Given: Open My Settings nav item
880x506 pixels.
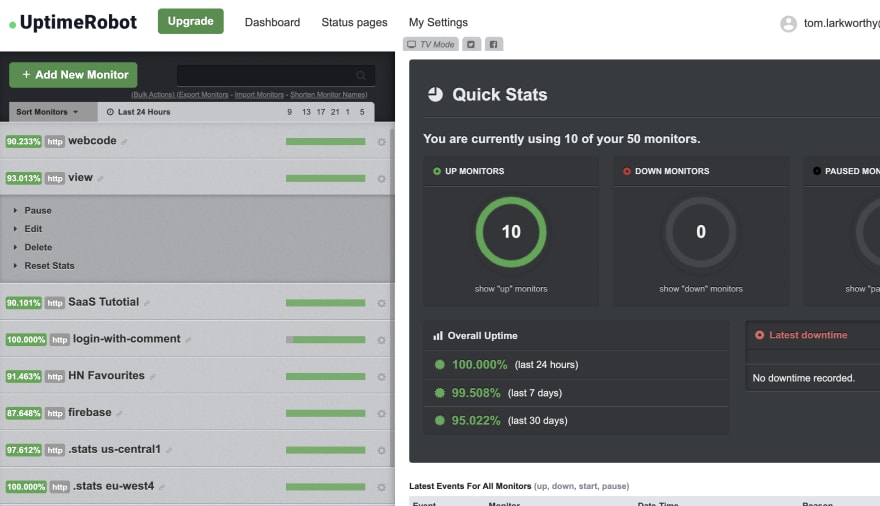Looking at the screenshot, I should coord(438,22).
